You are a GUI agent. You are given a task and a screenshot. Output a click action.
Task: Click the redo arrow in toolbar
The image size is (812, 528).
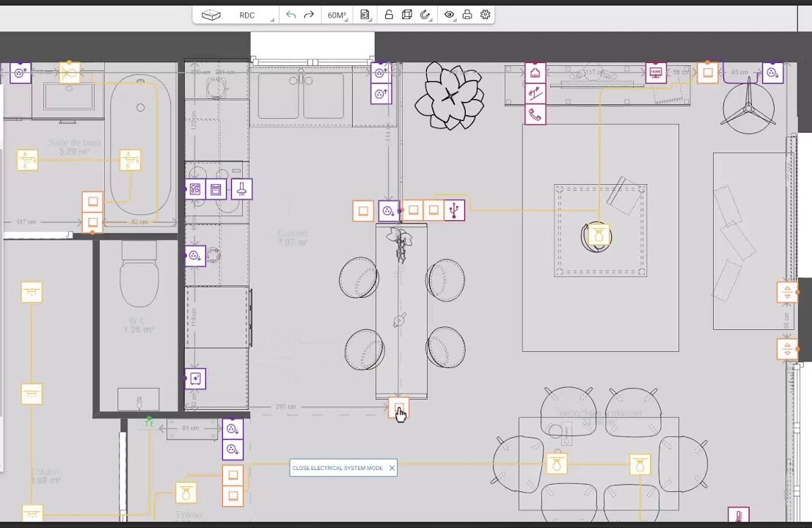pos(309,15)
